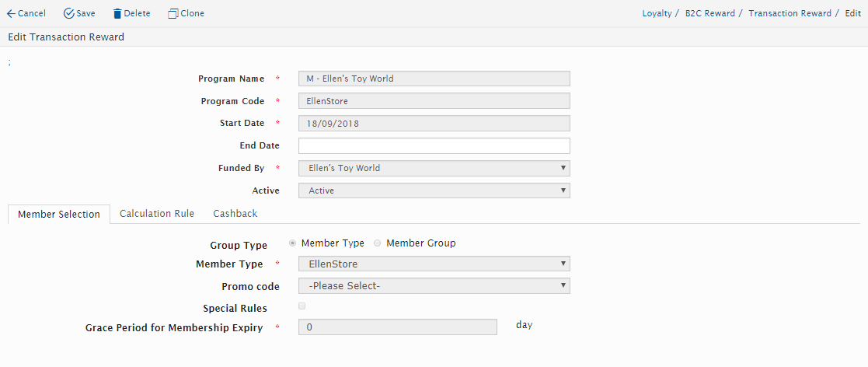The width and height of the screenshot is (868, 367).
Task: Go to Loyalty breadcrumb link
Action: point(657,14)
